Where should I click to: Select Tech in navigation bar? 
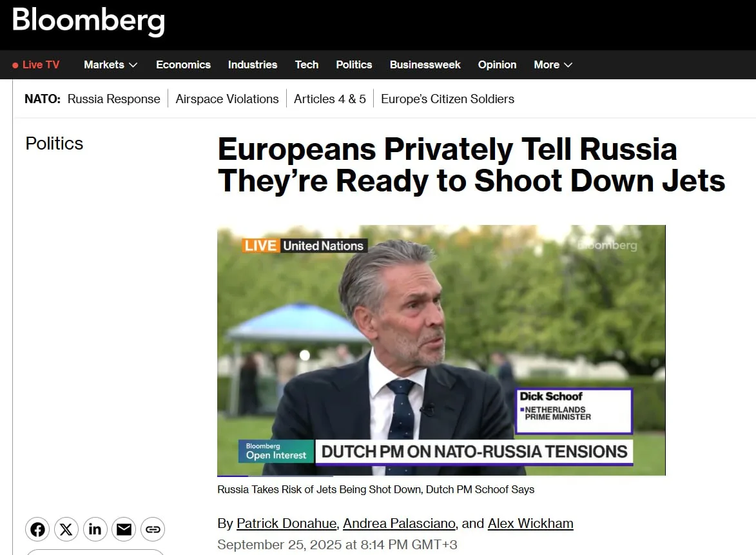click(306, 64)
